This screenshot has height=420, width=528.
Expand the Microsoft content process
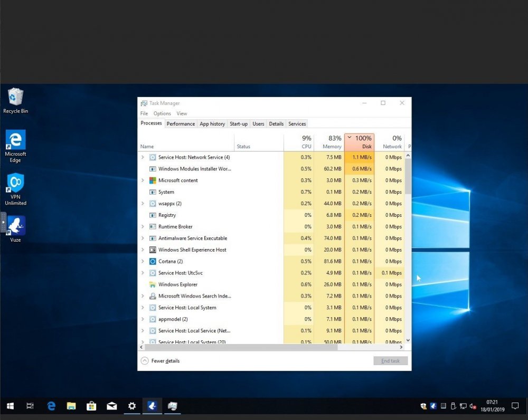(143, 180)
